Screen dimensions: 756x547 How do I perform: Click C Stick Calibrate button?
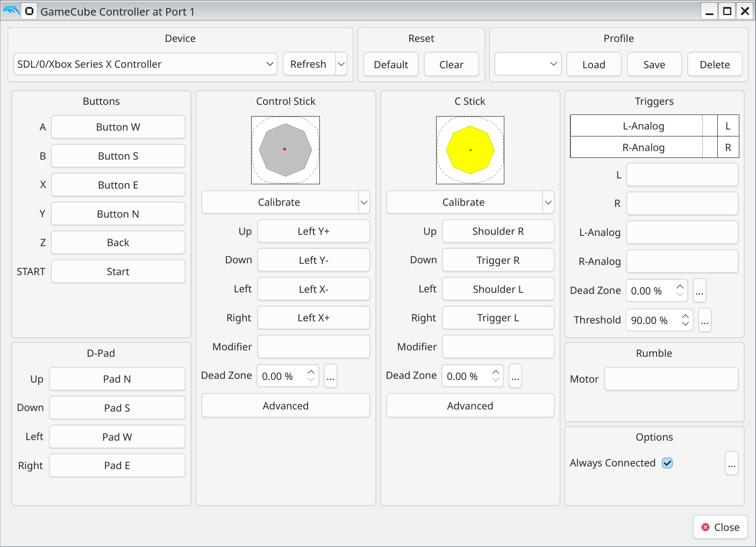[465, 203]
